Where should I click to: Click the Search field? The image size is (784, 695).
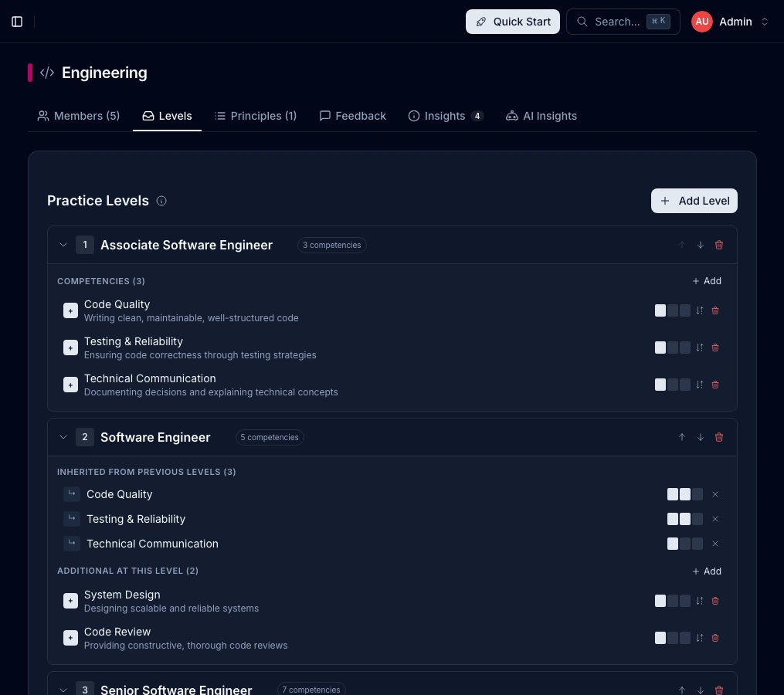click(623, 22)
